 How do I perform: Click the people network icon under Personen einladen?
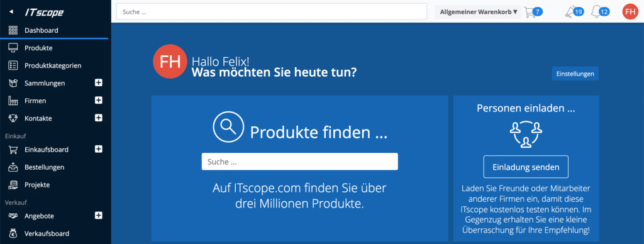point(526,135)
